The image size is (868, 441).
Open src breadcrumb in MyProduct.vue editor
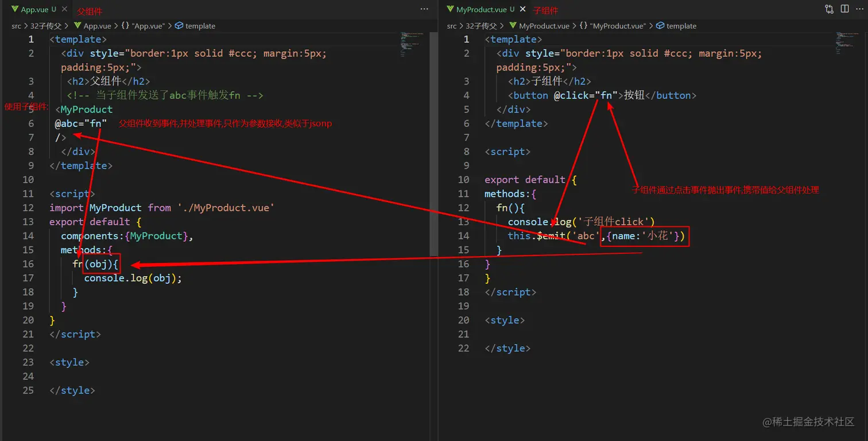tap(452, 26)
